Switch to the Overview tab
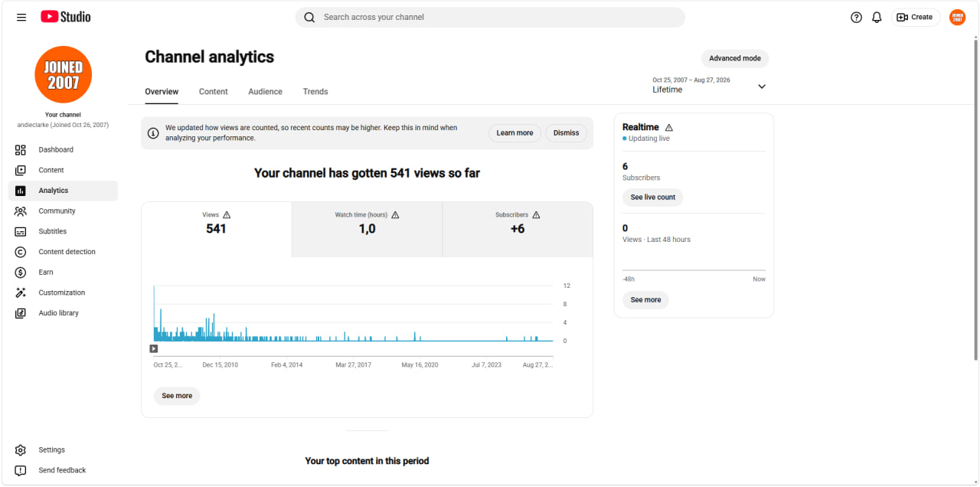 click(162, 92)
